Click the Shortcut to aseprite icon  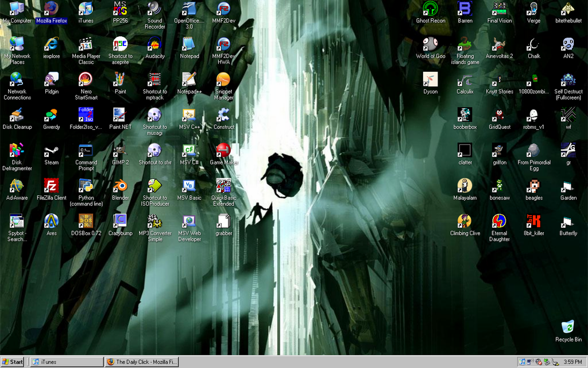coord(120,44)
